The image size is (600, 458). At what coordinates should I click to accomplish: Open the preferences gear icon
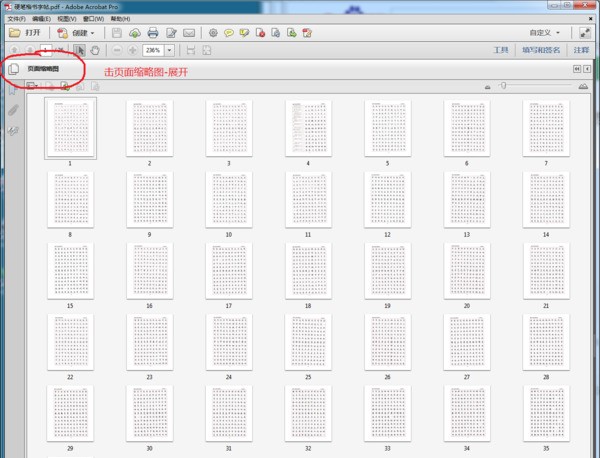tap(213, 32)
